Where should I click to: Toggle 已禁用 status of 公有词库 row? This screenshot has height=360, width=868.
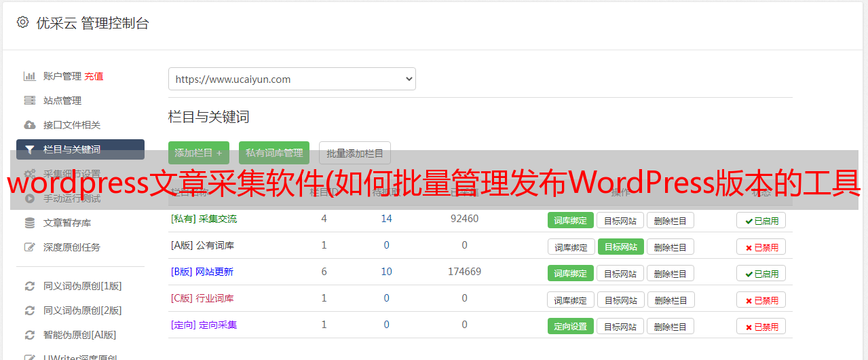pos(761,247)
